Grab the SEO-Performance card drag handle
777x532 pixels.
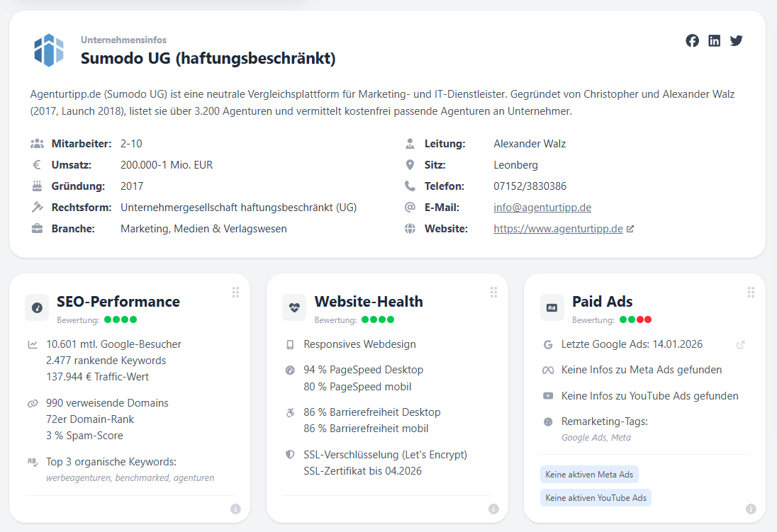click(x=235, y=293)
